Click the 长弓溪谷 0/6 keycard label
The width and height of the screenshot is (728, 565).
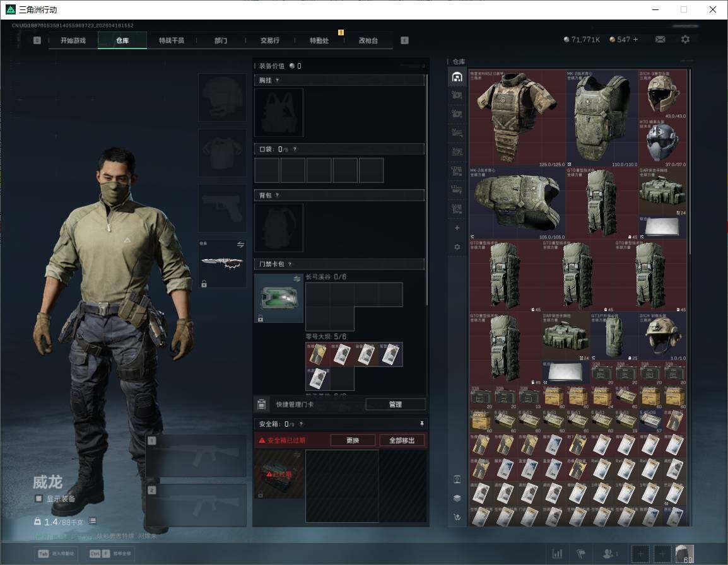coord(326,277)
